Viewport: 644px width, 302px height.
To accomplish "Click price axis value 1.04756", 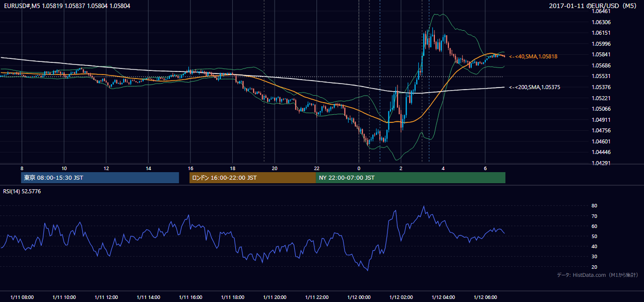I will pyautogui.click(x=602, y=130).
